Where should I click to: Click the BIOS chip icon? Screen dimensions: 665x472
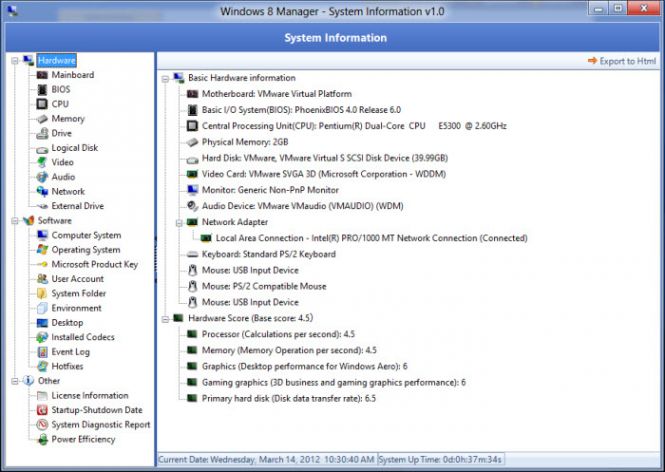point(42,89)
